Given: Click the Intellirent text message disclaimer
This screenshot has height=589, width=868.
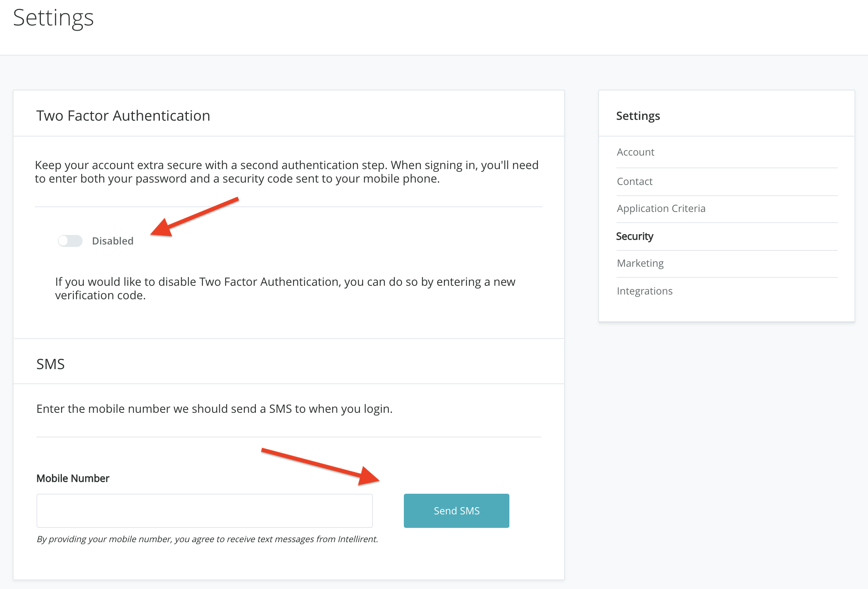Looking at the screenshot, I should tap(207, 539).
